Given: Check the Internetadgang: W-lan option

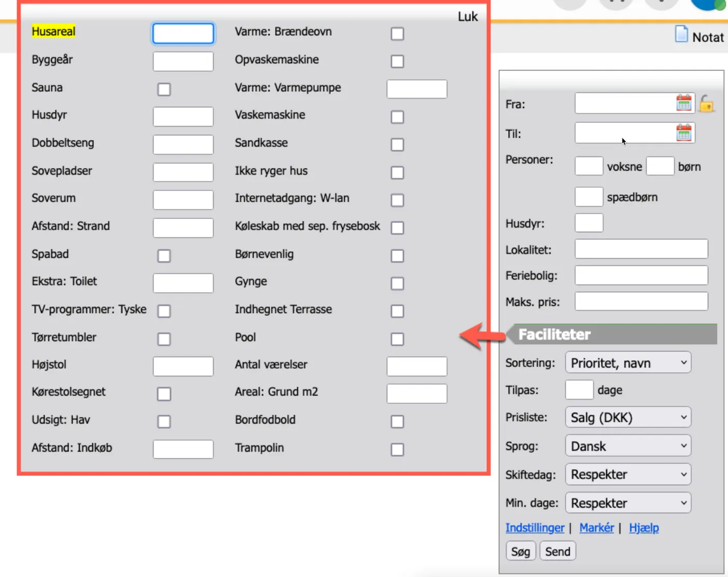Looking at the screenshot, I should coord(397,200).
